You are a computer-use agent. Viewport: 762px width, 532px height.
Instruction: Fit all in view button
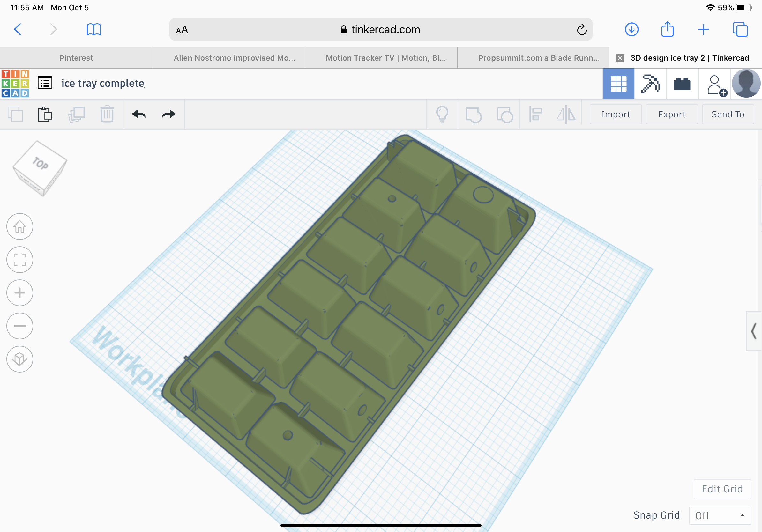[x=19, y=260]
